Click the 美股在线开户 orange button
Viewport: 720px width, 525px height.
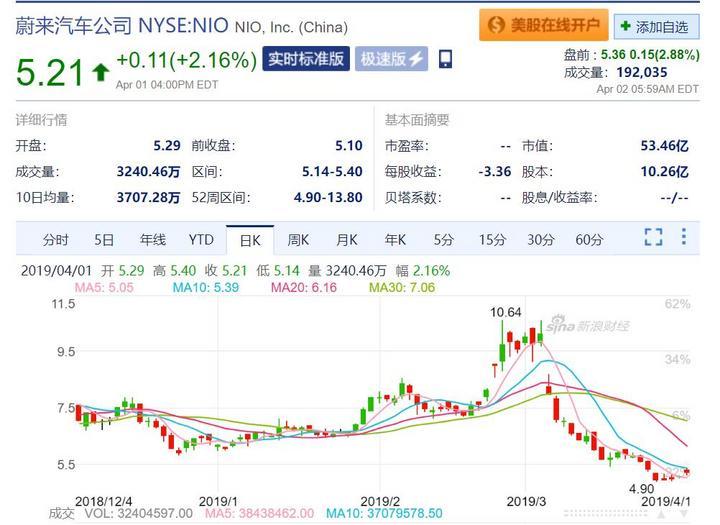[x=543, y=25]
